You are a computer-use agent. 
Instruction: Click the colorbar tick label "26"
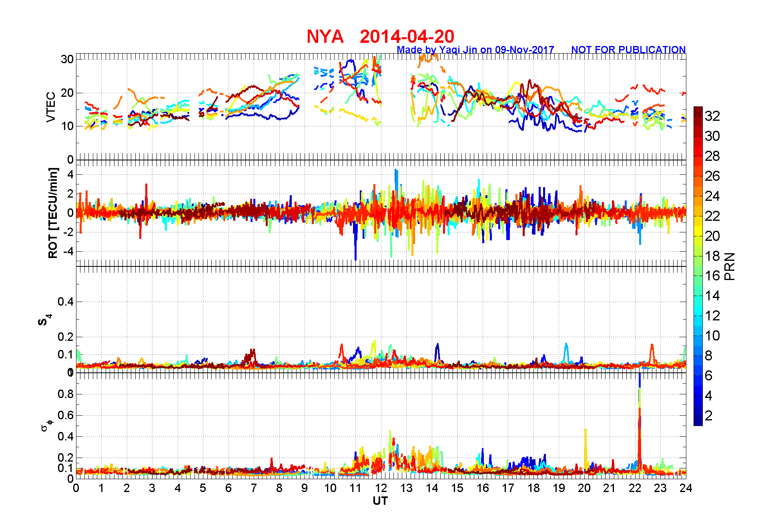712,176
